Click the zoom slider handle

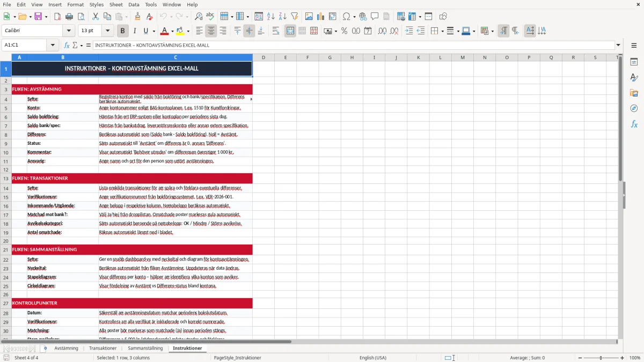coord(601,358)
